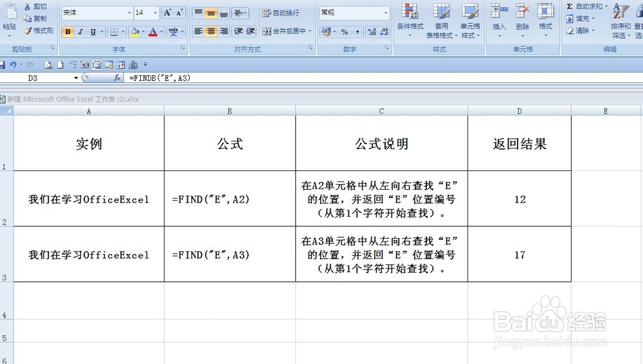Open font (字体) dialog launcher
643x364 pixels.
pos(183,48)
